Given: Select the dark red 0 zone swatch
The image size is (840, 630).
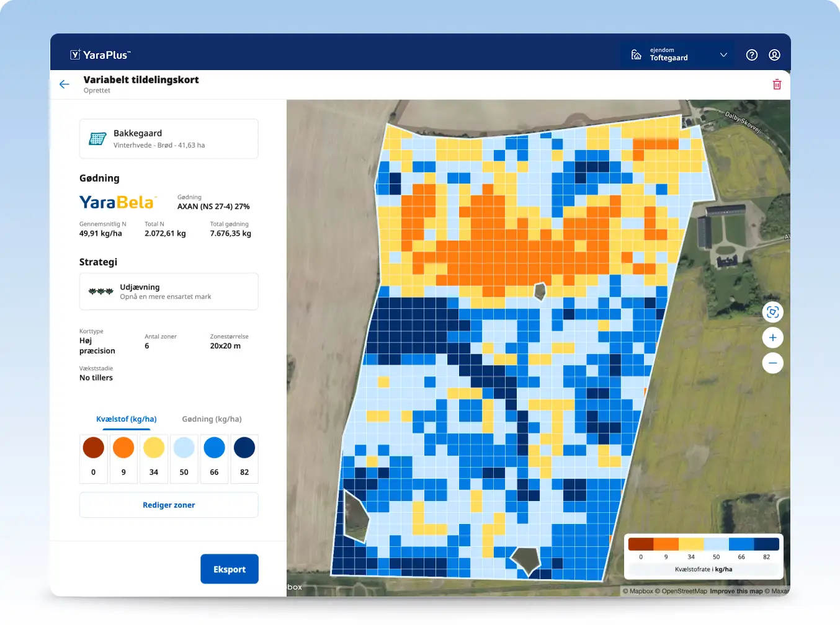Looking at the screenshot, I should 94,448.
